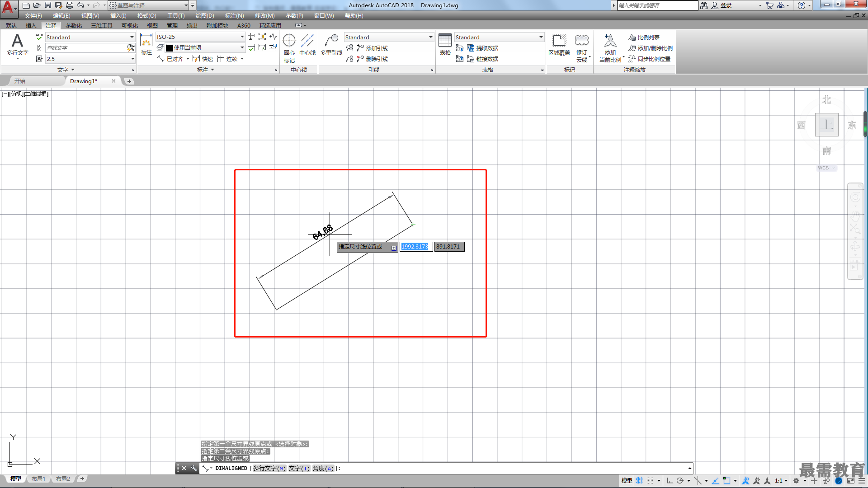Click the Open file icon
The width and height of the screenshot is (868, 488).
37,5
